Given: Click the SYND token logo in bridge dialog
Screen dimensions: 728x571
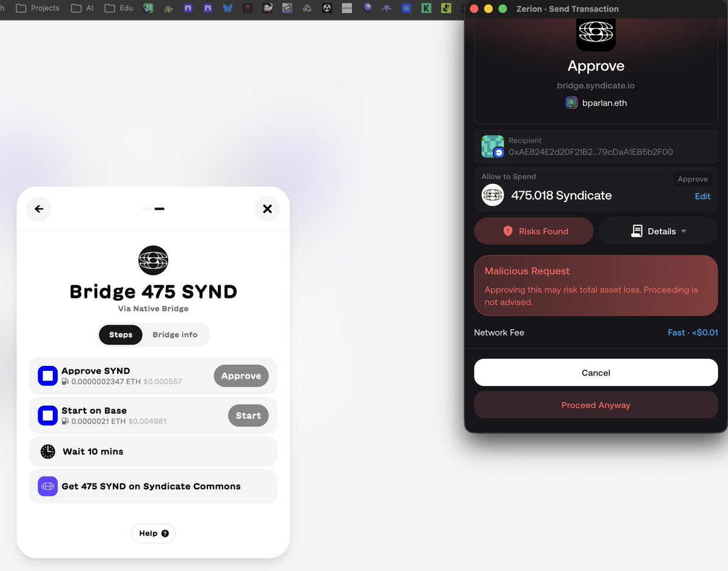Looking at the screenshot, I should click(x=153, y=260).
